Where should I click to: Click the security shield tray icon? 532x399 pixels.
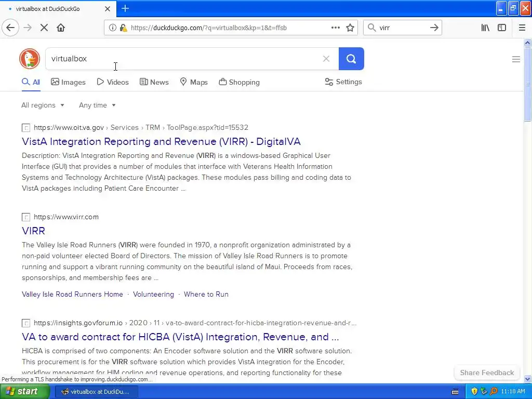pos(474,392)
